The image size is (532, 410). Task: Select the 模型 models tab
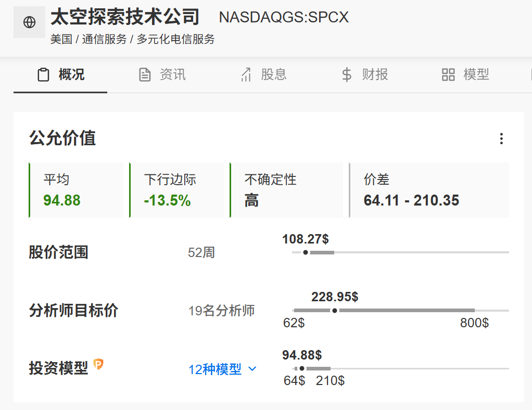[465, 74]
